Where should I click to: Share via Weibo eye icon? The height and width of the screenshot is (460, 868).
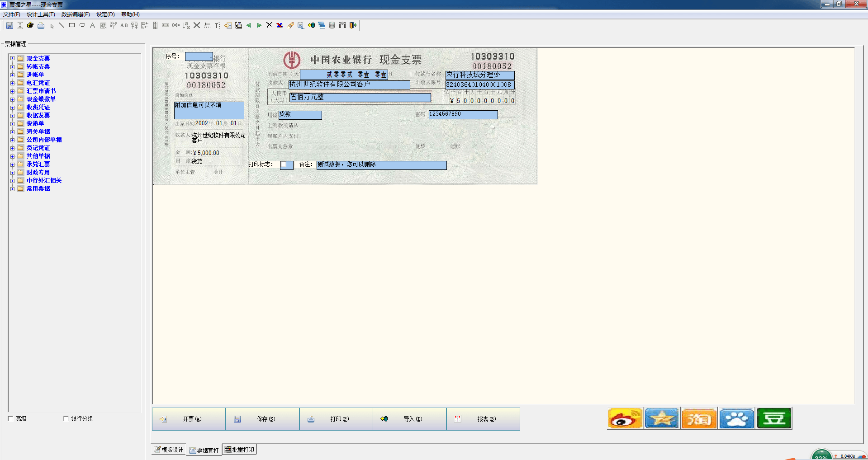(625, 418)
